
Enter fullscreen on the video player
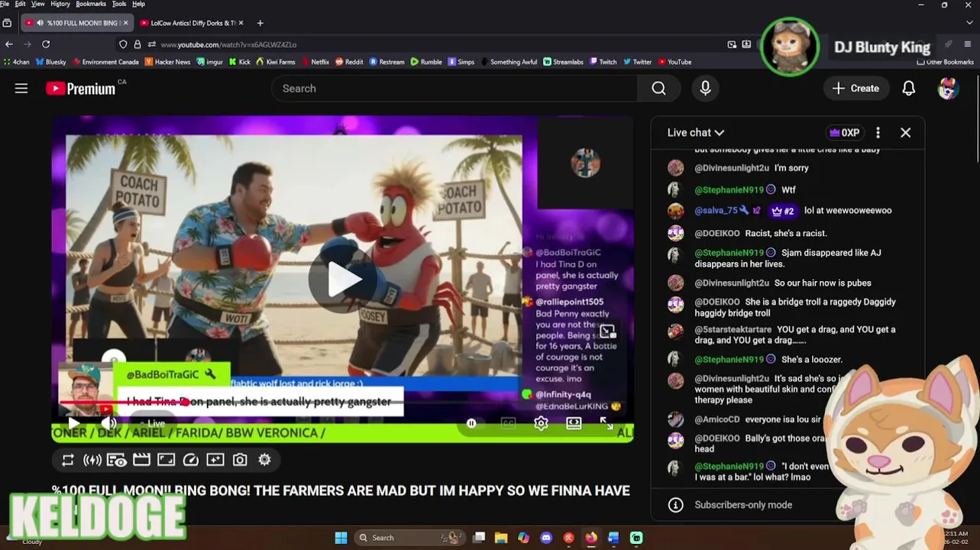tap(606, 423)
